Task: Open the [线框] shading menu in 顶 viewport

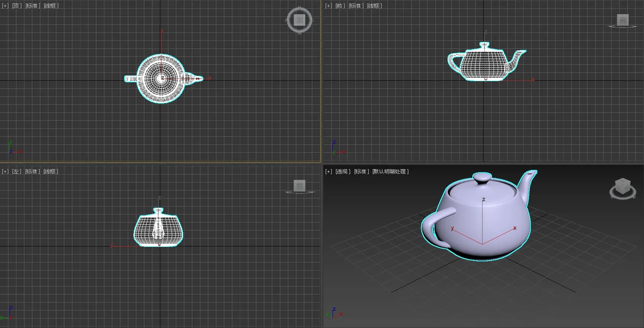Action: [51, 6]
